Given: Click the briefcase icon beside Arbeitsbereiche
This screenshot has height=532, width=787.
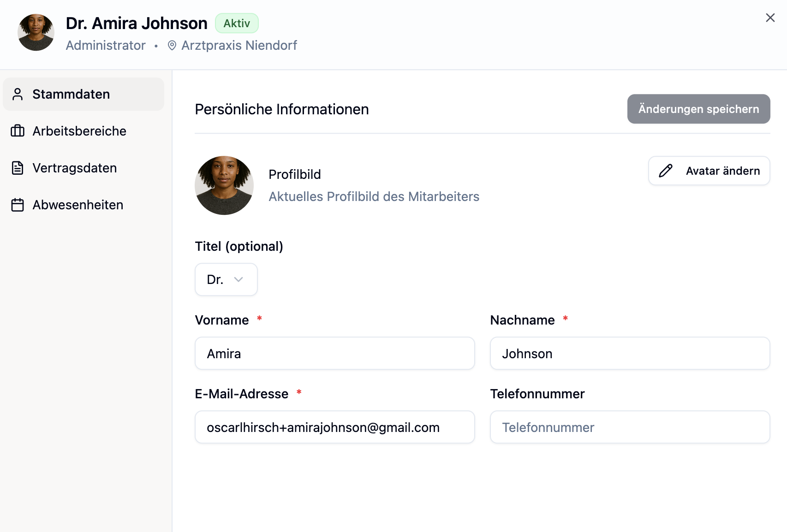Looking at the screenshot, I should [x=18, y=131].
